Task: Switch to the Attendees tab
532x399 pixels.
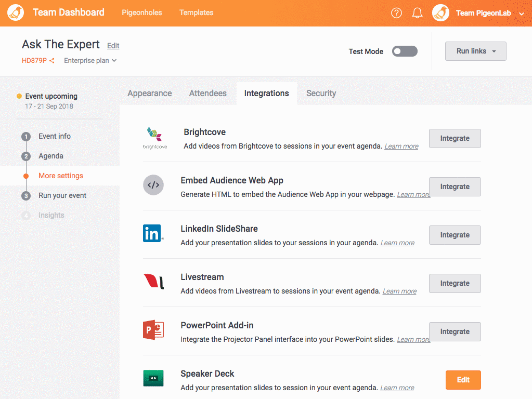Action: click(x=208, y=93)
